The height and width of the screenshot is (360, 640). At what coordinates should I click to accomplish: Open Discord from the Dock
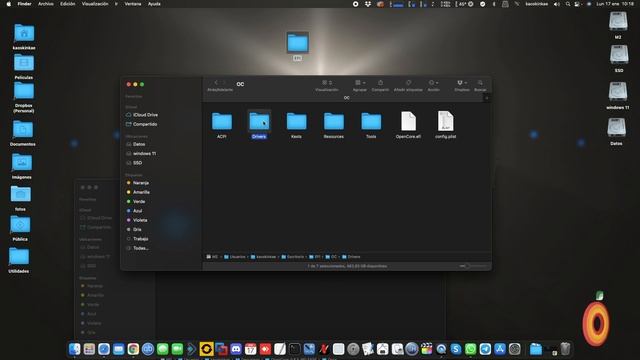click(x=236, y=349)
